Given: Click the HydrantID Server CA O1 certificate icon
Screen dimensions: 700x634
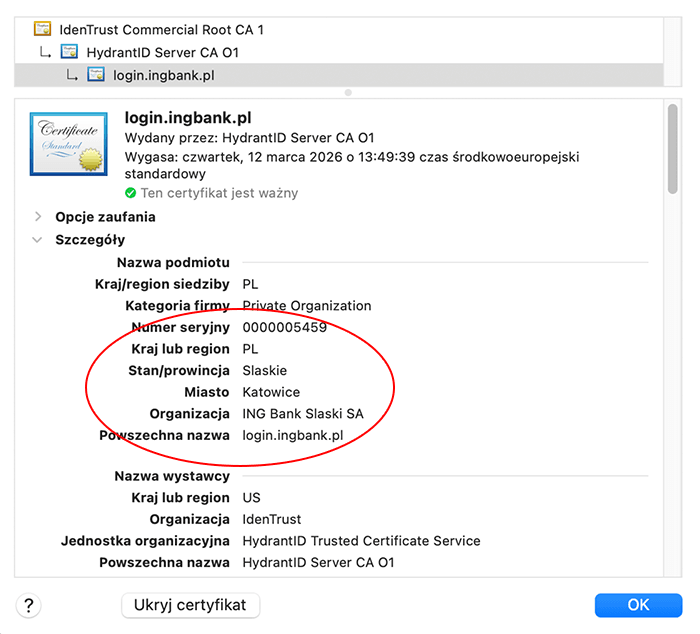Looking at the screenshot, I should [x=69, y=52].
